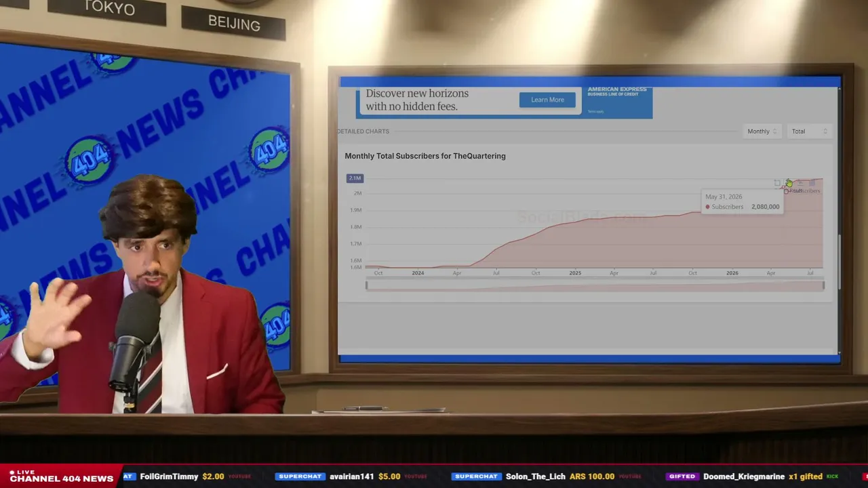
Task: Click the 1.9M y-axis label
Action: point(356,210)
